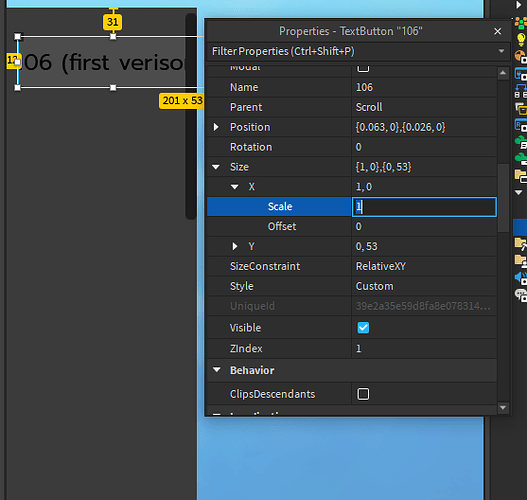
Task: Select the SoundService speaker icon
Action: coord(521,278)
